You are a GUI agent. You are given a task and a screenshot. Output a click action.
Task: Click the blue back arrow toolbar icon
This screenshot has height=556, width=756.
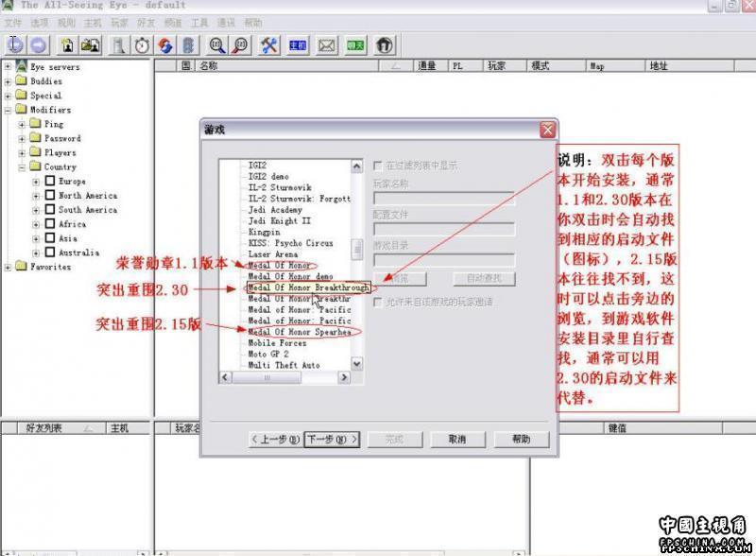[14, 45]
